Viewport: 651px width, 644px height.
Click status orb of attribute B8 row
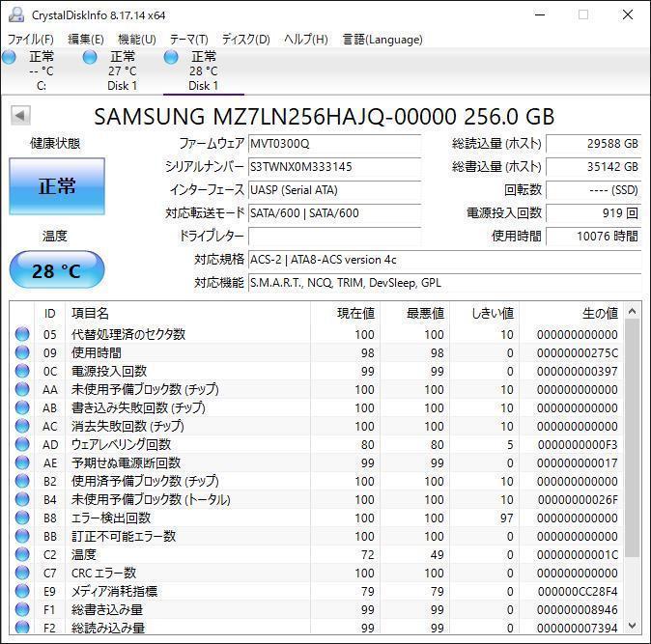(x=22, y=518)
